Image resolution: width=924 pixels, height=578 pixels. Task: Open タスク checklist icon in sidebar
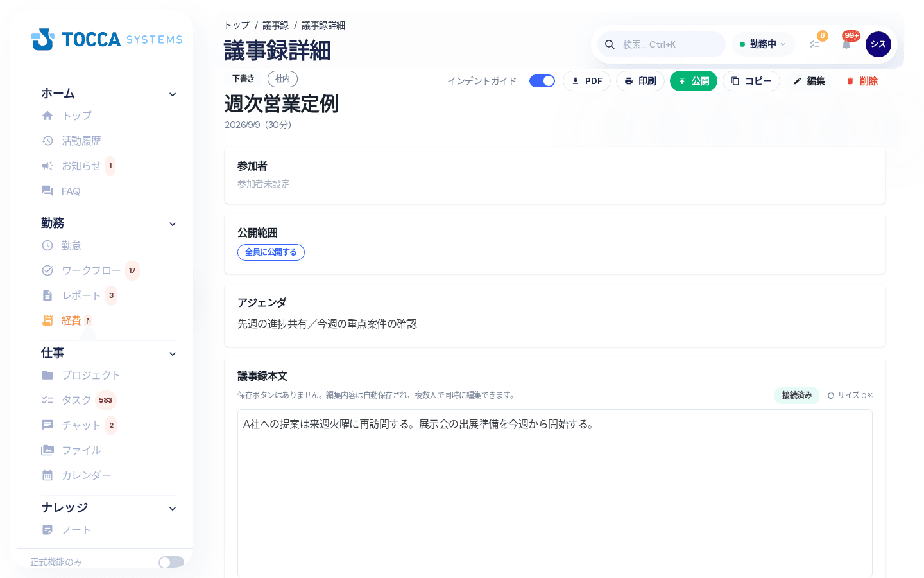(47, 400)
